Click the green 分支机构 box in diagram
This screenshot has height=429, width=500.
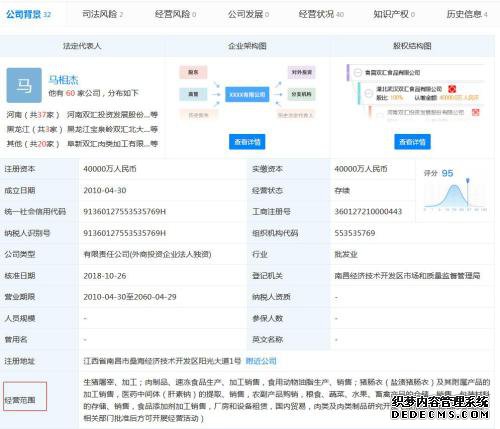[x=301, y=94]
